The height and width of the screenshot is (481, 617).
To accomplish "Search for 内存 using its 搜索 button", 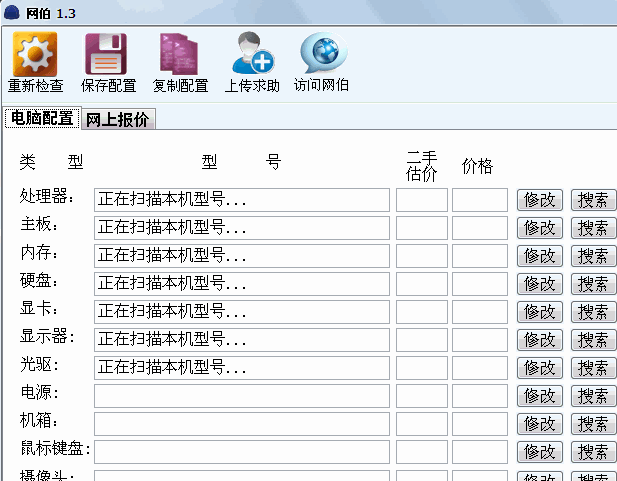I will coord(593,256).
